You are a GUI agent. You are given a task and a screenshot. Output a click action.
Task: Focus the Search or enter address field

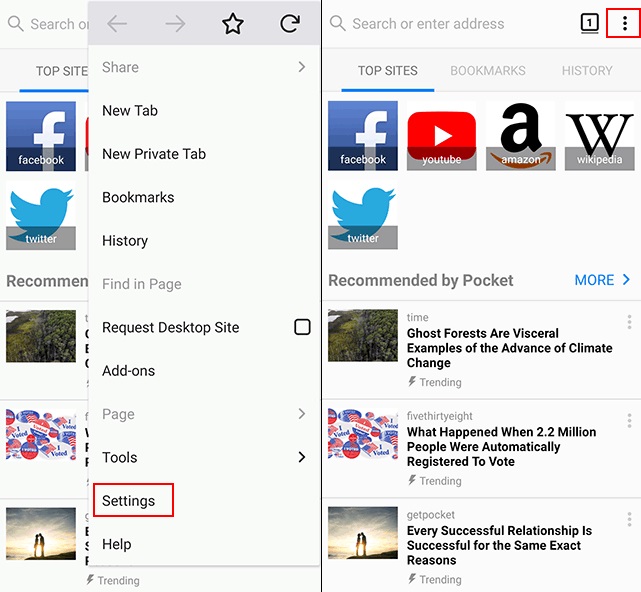click(x=428, y=24)
